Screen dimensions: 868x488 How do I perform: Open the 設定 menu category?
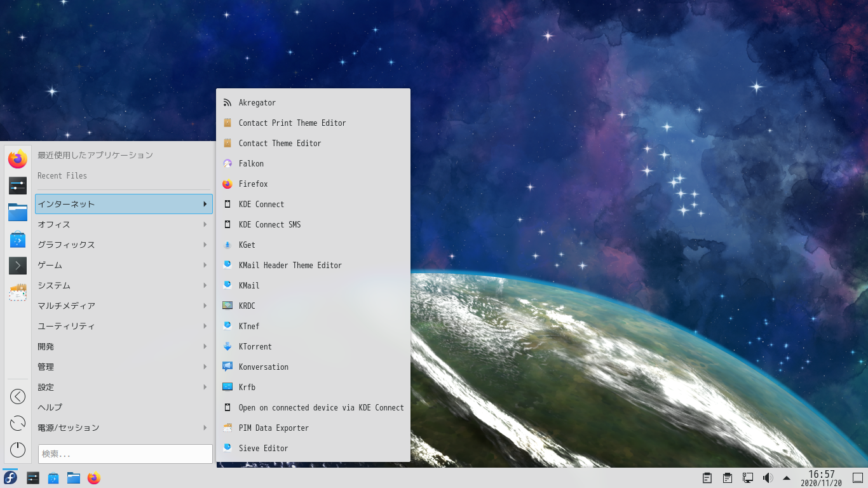[x=124, y=387]
